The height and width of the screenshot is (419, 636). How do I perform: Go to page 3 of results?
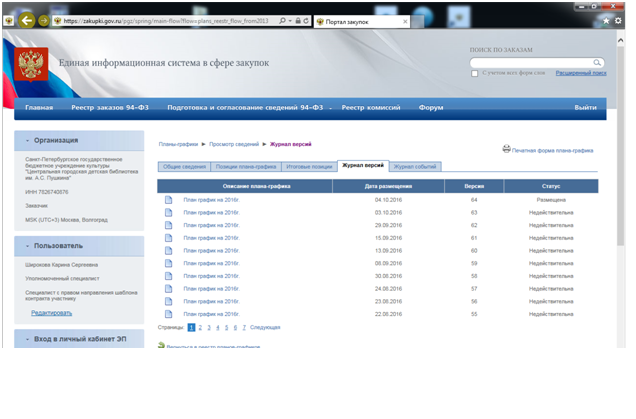[209, 327]
